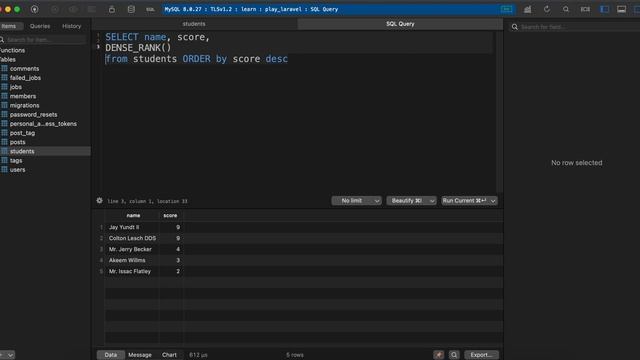Click the Functions section in sidebar
640x360 pixels.
(x=13, y=50)
